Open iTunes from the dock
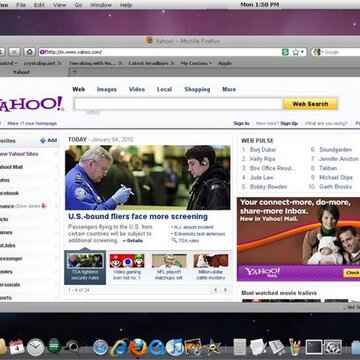Viewport: 360px width, 360px height. [175, 347]
